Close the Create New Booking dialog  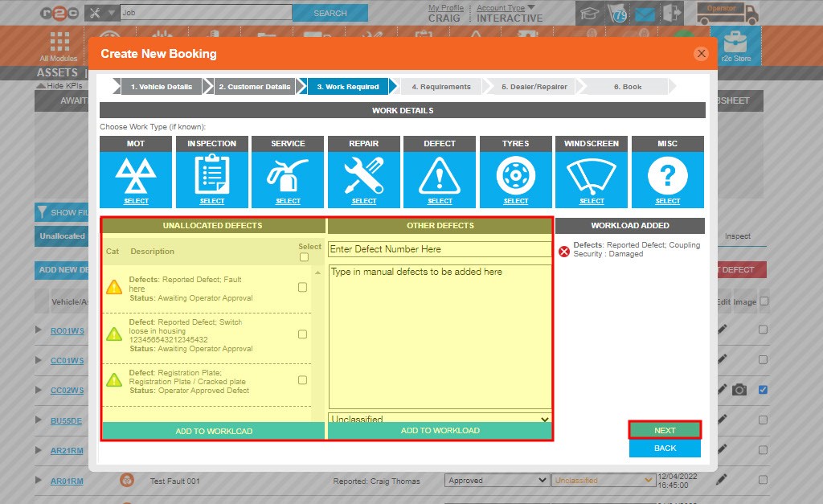pyautogui.click(x=701, y=54)
